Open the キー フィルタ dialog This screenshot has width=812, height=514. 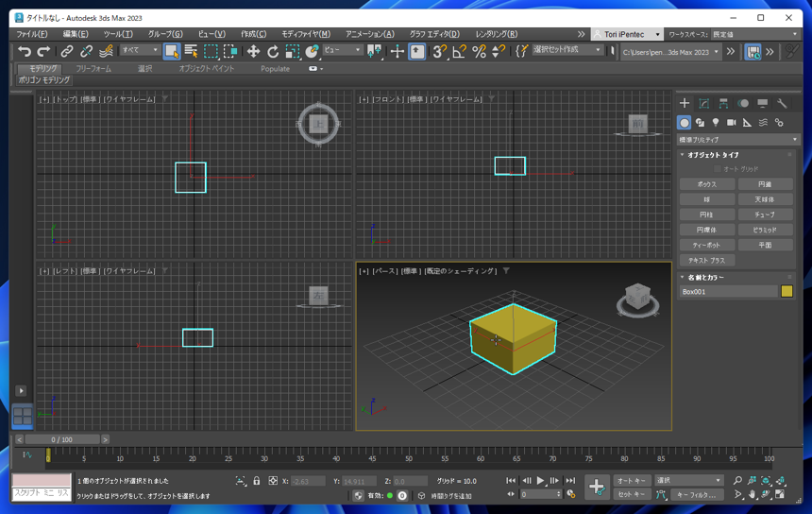[x=697, y=495]
